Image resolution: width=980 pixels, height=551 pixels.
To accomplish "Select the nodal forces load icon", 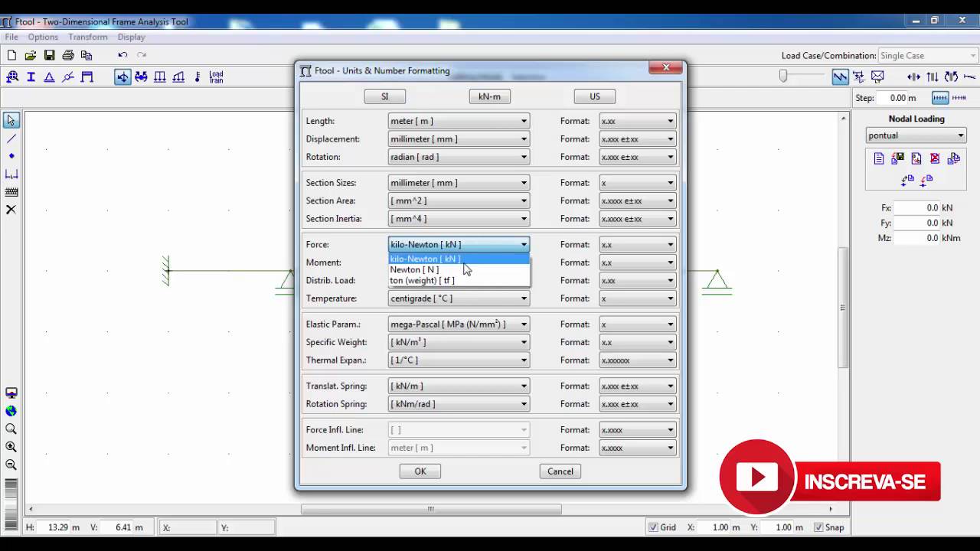I will [x=122, y=77].
